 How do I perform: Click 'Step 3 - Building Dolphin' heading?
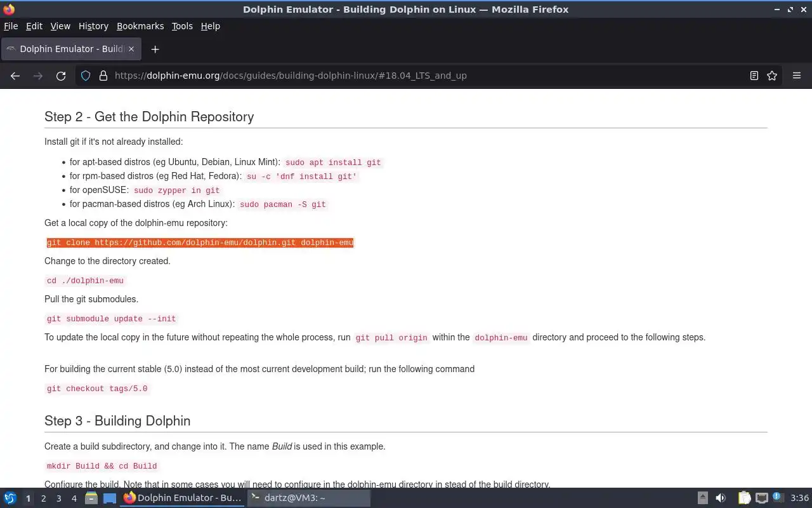(x=117, y=421)
